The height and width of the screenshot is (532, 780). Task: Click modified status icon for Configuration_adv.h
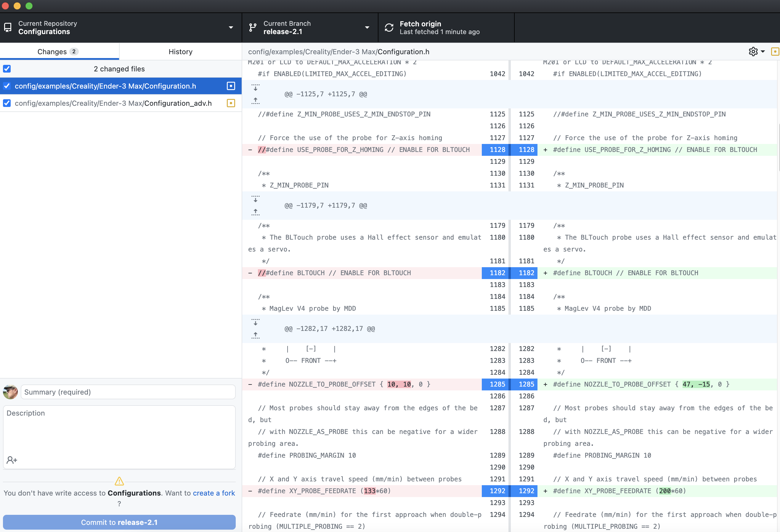[231, 103]
